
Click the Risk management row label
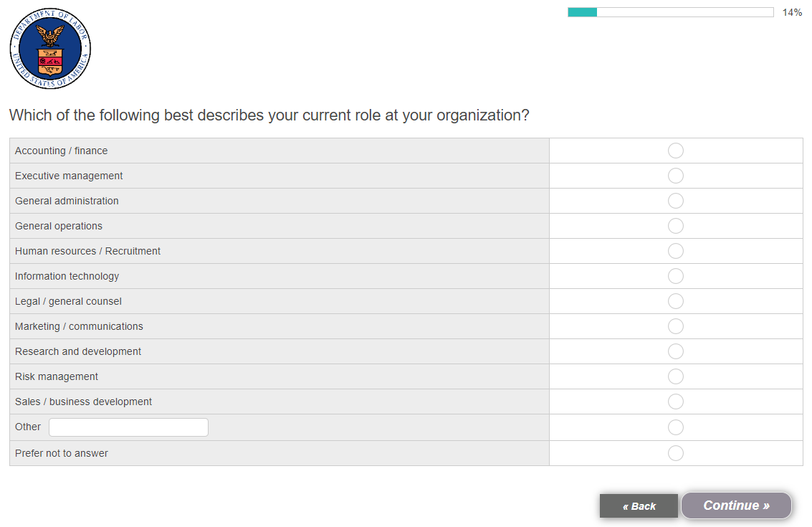[57, 376]
